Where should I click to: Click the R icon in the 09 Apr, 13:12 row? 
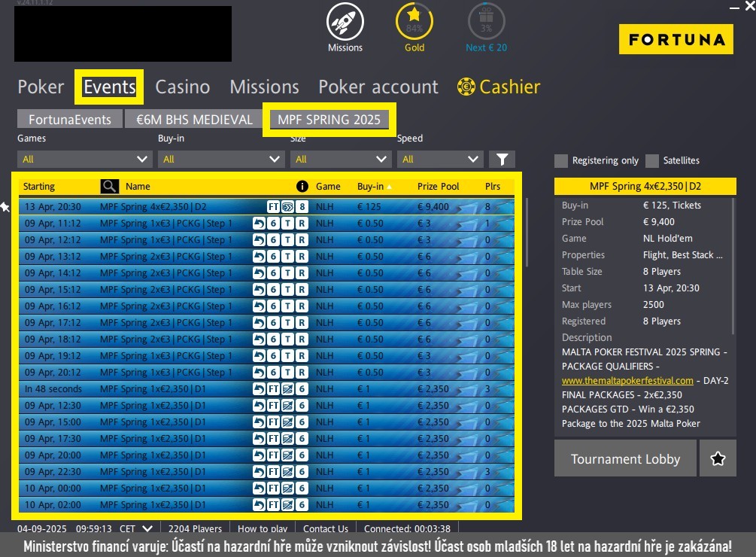coord(302,257)
